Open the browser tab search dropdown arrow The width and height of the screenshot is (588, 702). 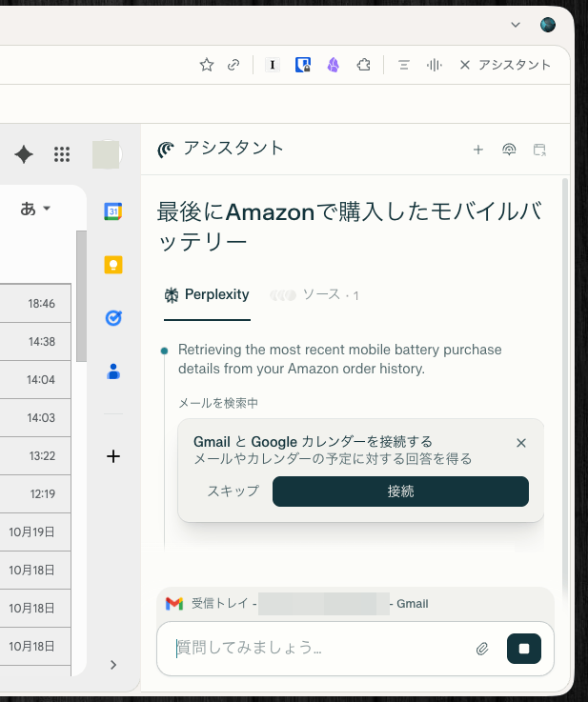[x=516, y=25]
